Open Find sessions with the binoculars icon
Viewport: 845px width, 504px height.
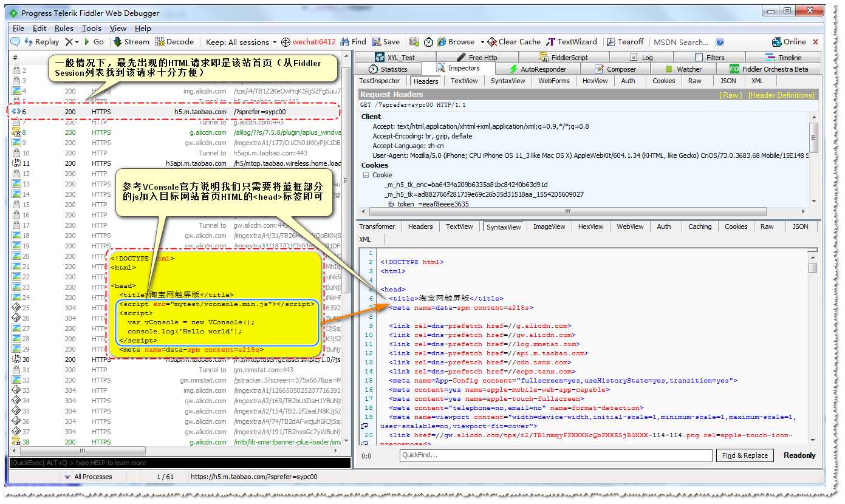(x=354, y=42)
